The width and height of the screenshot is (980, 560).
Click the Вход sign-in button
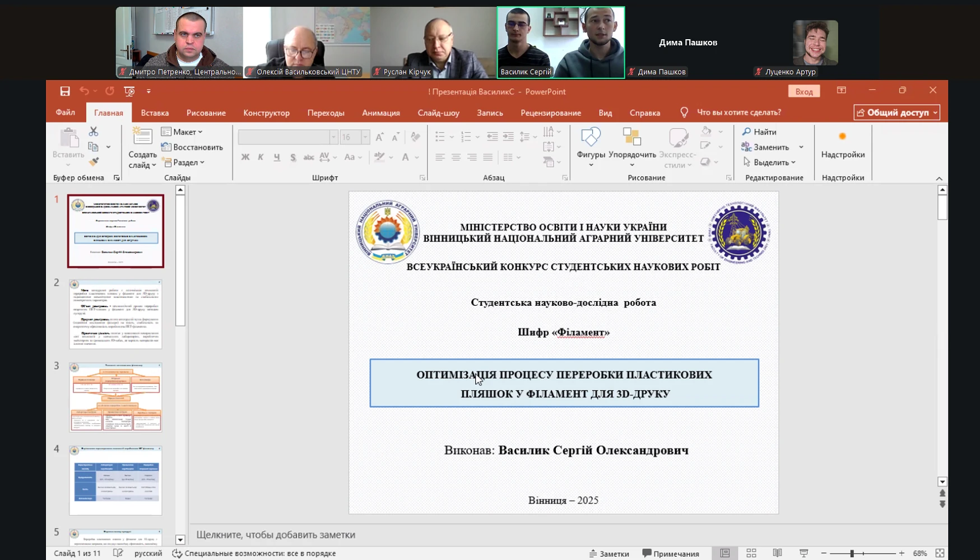pos(803,91)
